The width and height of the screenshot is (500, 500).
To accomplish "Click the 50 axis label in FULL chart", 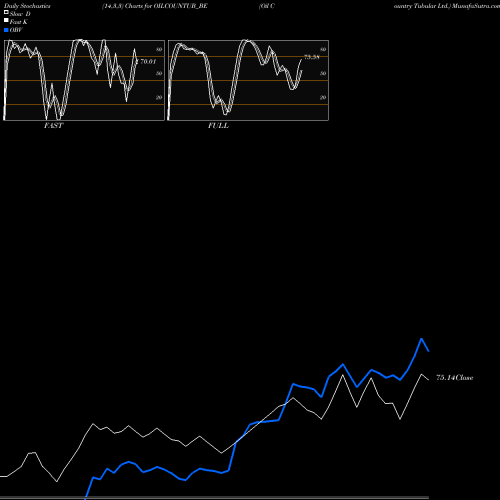I will pos(323,73).
